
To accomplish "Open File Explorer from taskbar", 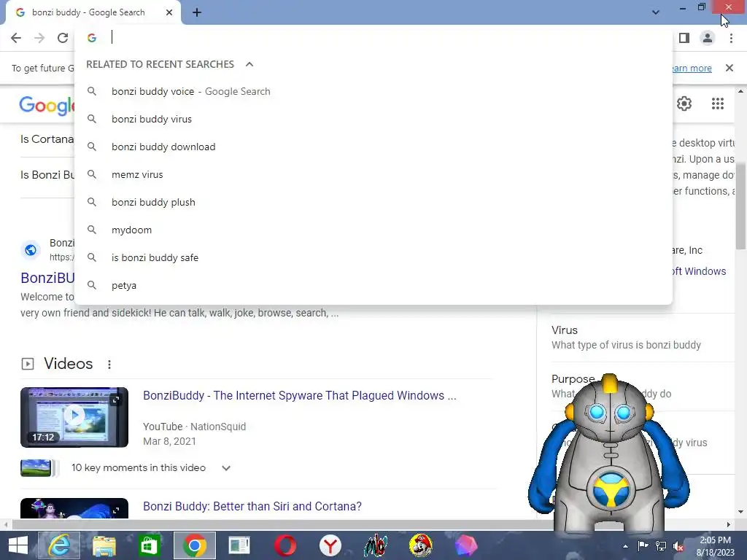I will coord(104,545).
